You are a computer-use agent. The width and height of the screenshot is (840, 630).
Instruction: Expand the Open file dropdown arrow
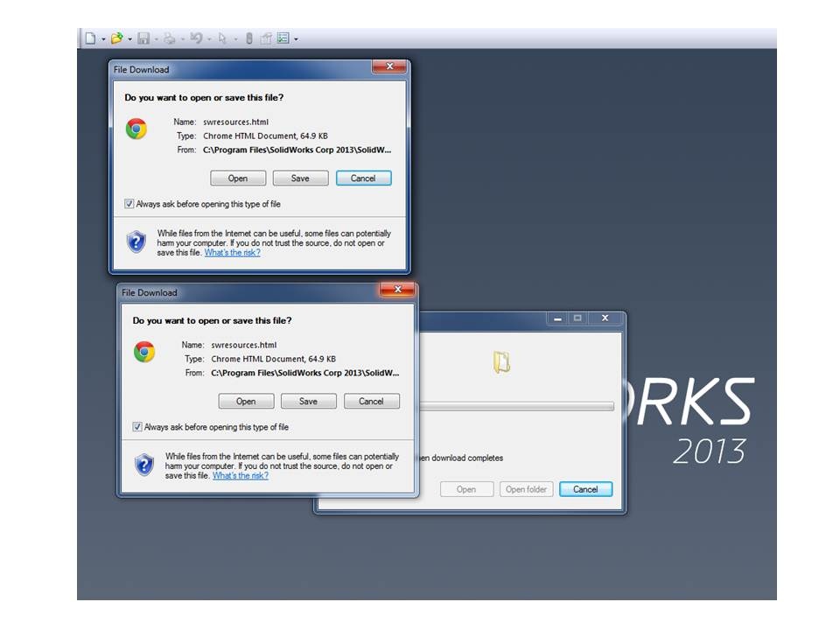coord(129,39)
